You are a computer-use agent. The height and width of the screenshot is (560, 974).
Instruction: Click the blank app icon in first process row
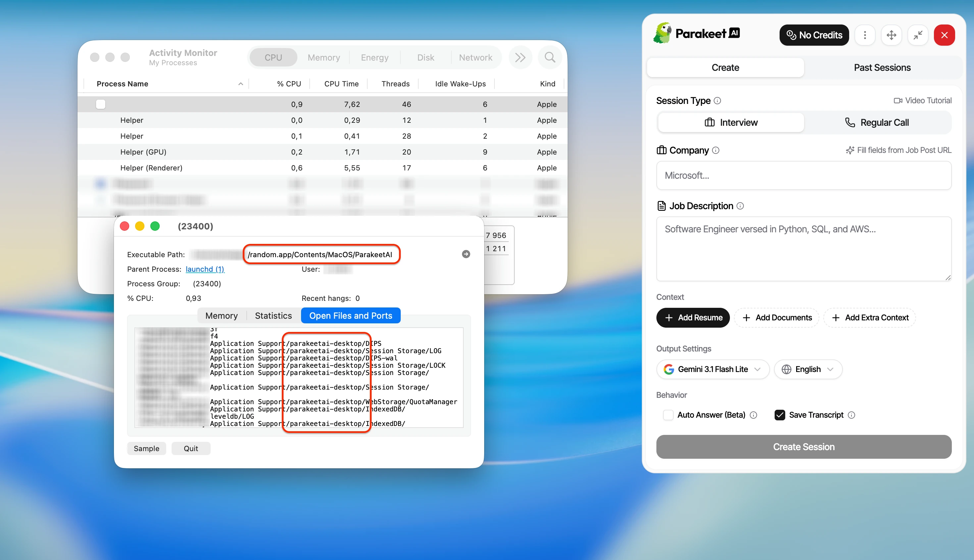coord(100,104)
